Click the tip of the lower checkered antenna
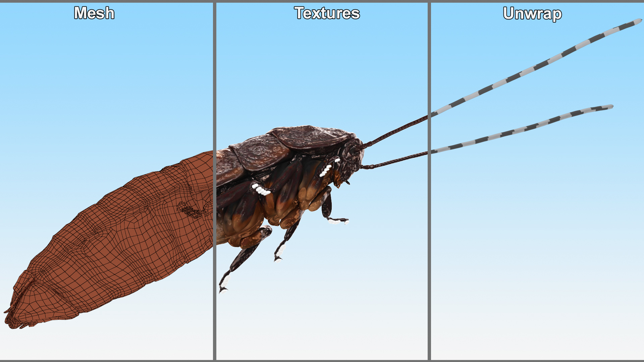The height and width of the screenshot is (362, 644). [610, 107]
